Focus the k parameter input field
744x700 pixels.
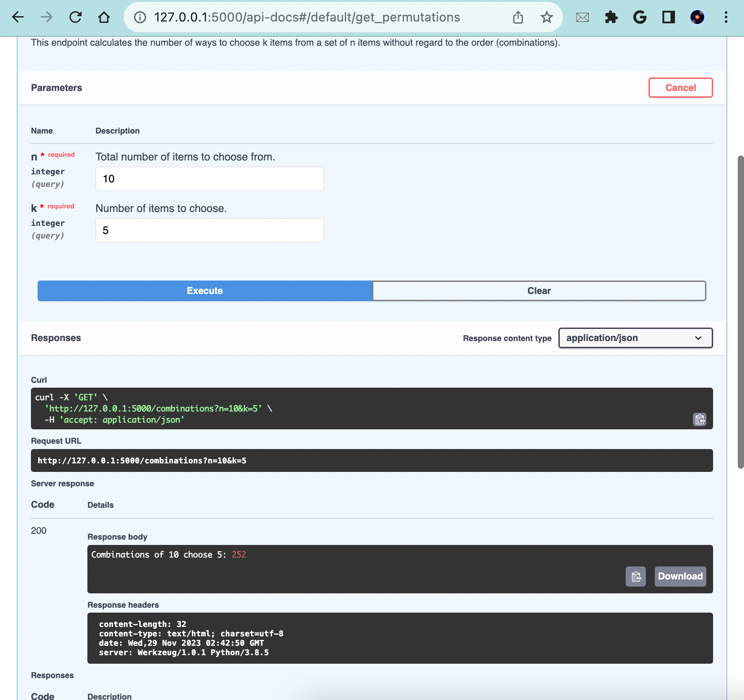[209, 230]
